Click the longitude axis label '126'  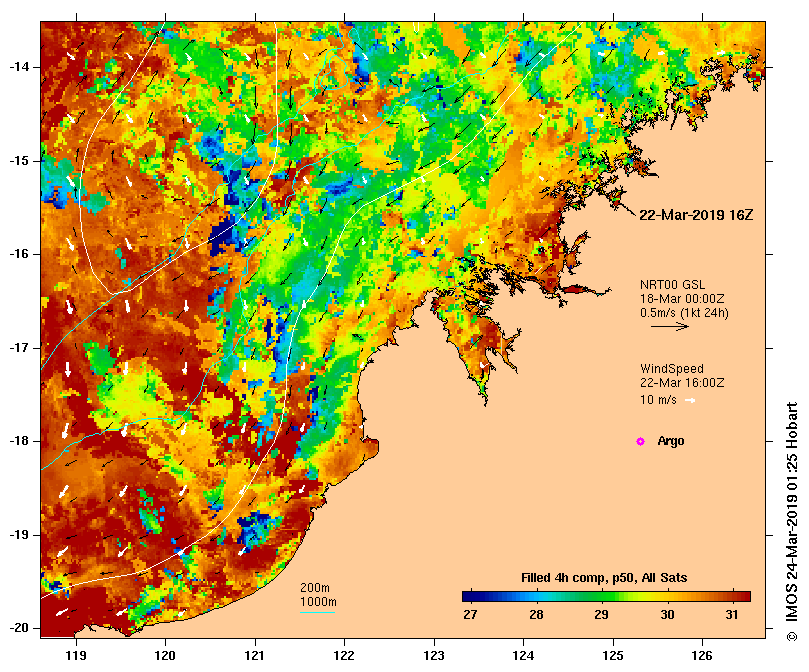click(x=702, y=656)
